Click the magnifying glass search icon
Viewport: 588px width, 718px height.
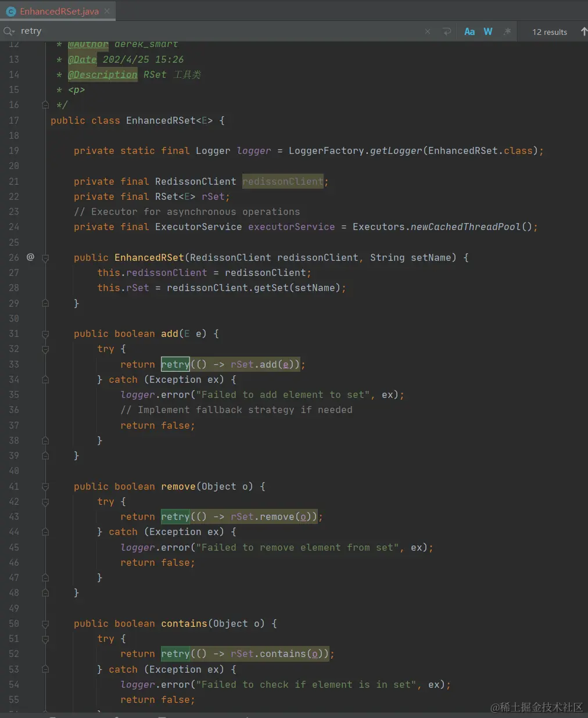click(x=7, y=31)
